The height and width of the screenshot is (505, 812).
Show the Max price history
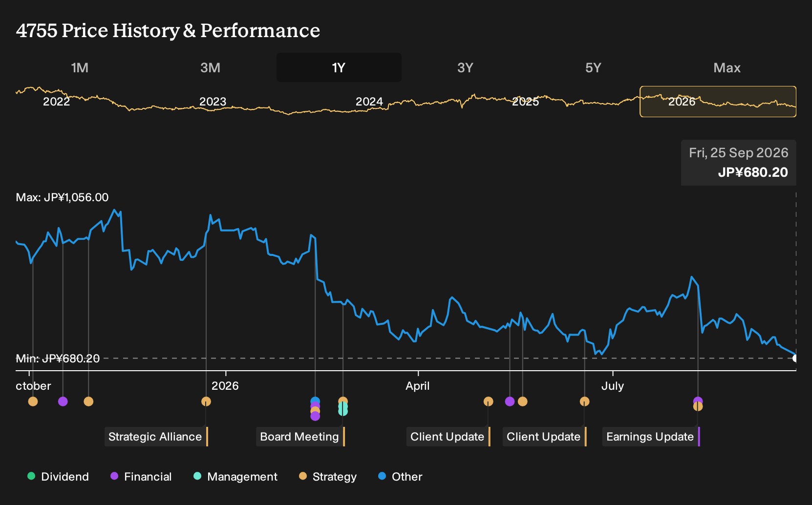(x=727, y=67)
